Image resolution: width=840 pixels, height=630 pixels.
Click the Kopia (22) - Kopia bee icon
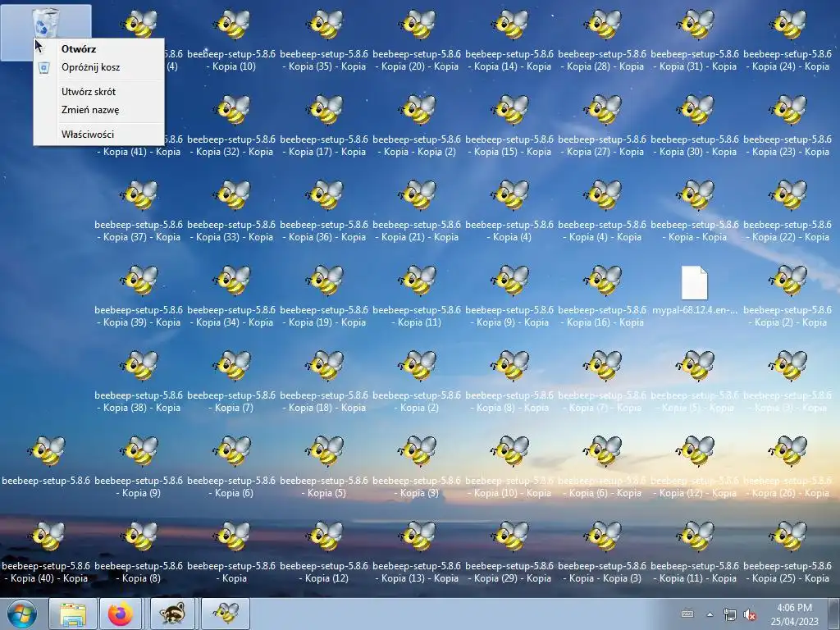coord(787,194)
